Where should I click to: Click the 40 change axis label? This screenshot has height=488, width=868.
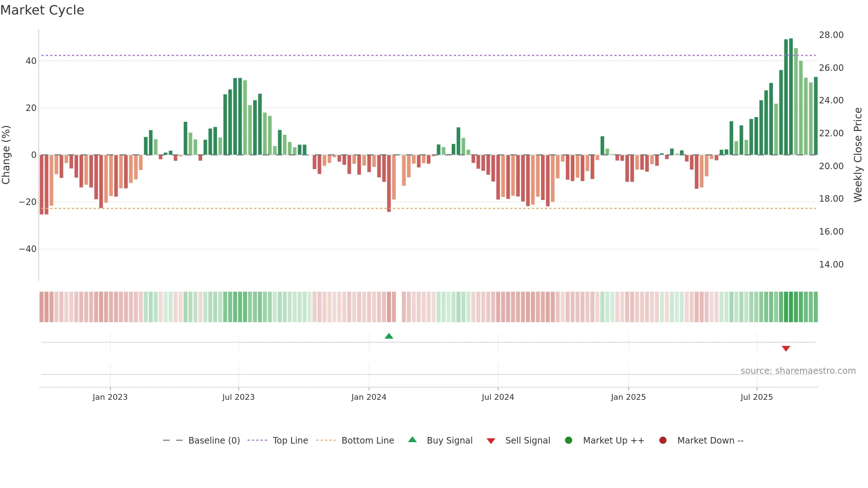point(31,61)
